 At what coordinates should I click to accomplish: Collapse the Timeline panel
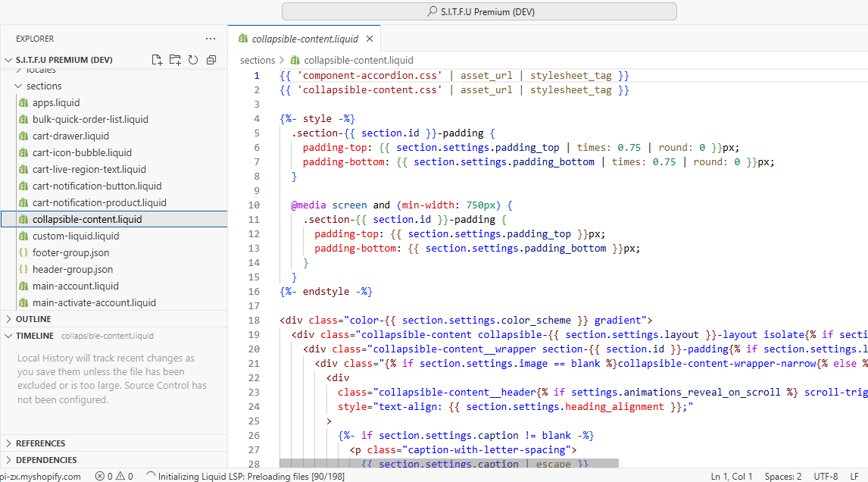click(35, 336)
